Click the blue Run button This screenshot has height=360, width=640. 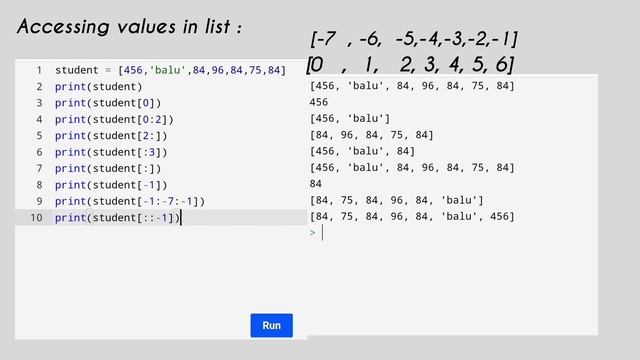click(x=271, y=325)
